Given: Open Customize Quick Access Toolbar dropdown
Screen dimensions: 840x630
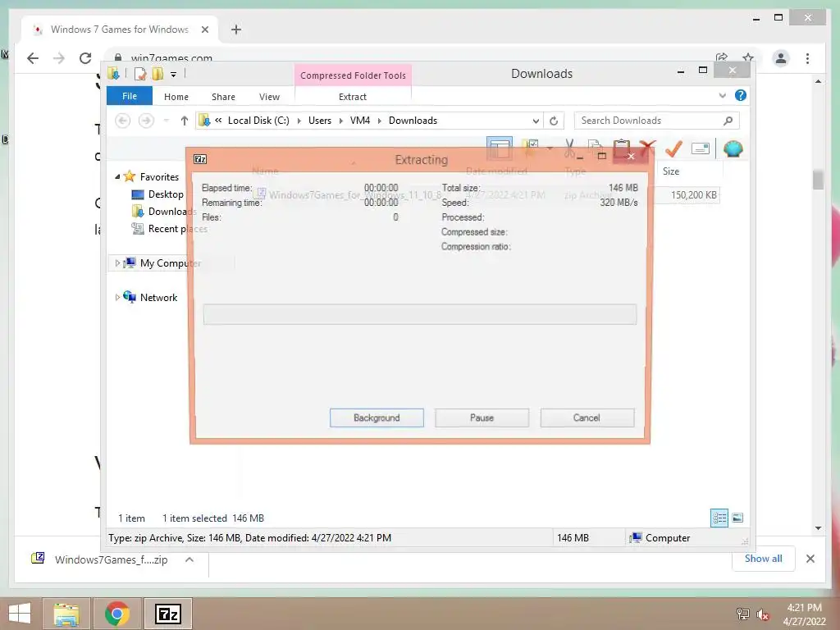Looking at the screenshot, I should 174,75.
